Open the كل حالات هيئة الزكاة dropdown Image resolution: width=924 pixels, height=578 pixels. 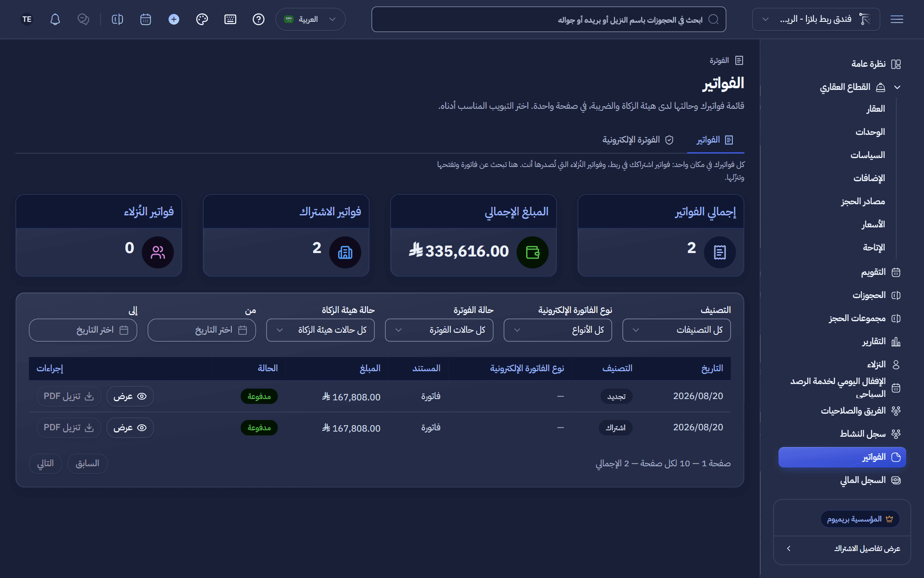point(320,330)
